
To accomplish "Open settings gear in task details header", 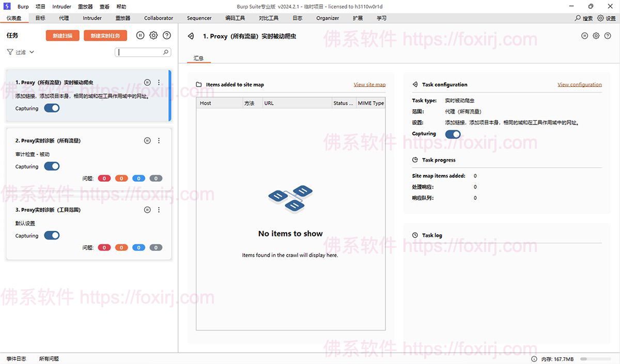I will (x=596, y=36).
